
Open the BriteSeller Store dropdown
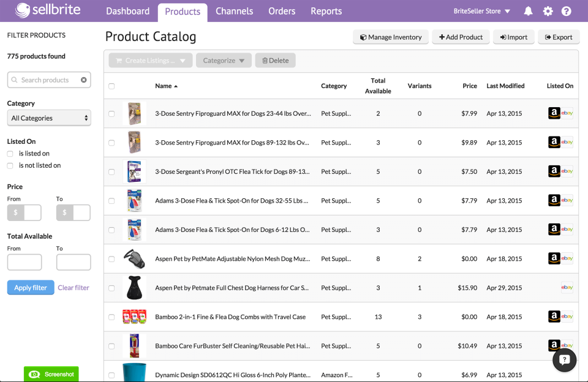(x=480, y=11)
